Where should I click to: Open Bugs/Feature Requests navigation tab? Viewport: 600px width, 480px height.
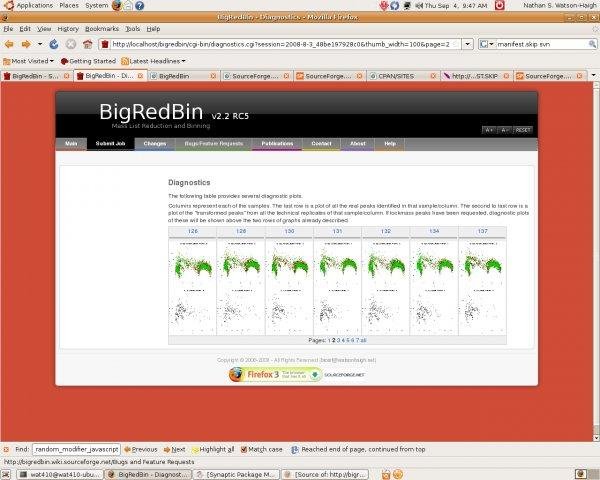[214, 144]
